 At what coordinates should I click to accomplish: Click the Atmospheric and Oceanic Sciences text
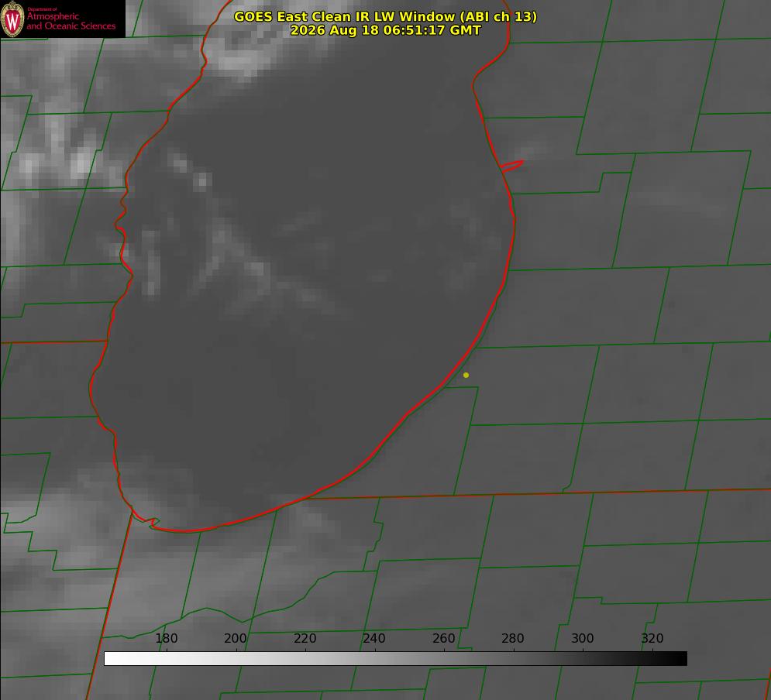click(x=71, y=21)
